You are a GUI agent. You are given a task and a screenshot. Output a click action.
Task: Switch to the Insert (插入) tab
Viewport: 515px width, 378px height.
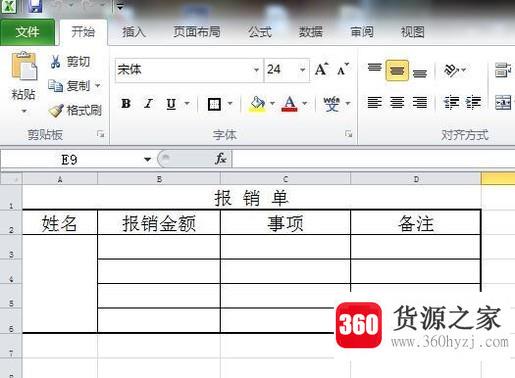pyautogui.click(x=134, y=32)
